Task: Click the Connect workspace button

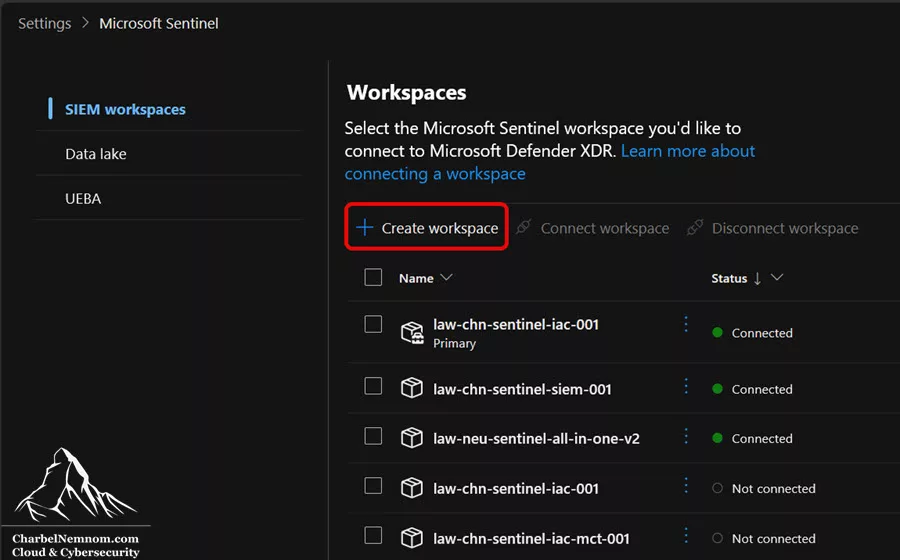Action: point(592,228)
